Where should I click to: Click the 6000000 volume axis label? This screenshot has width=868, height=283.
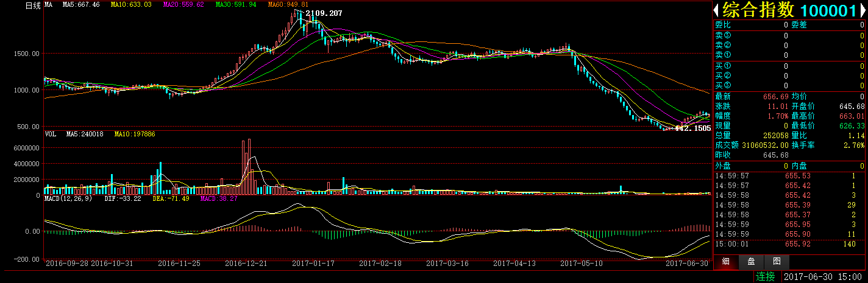(x=27, y=148)
